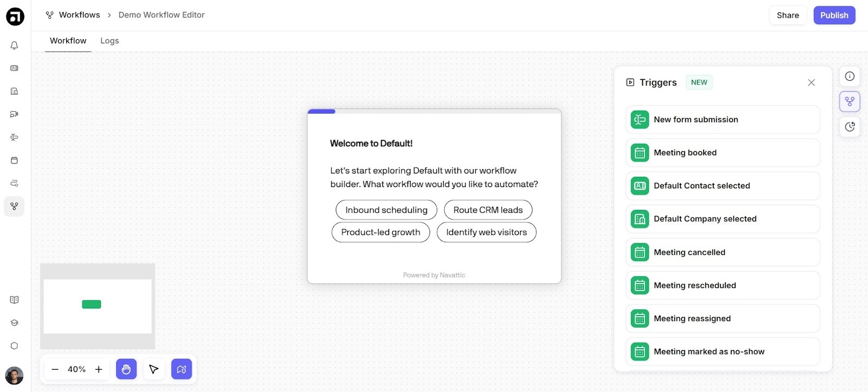Open the calendar icon in sidebar

[14, 160]
